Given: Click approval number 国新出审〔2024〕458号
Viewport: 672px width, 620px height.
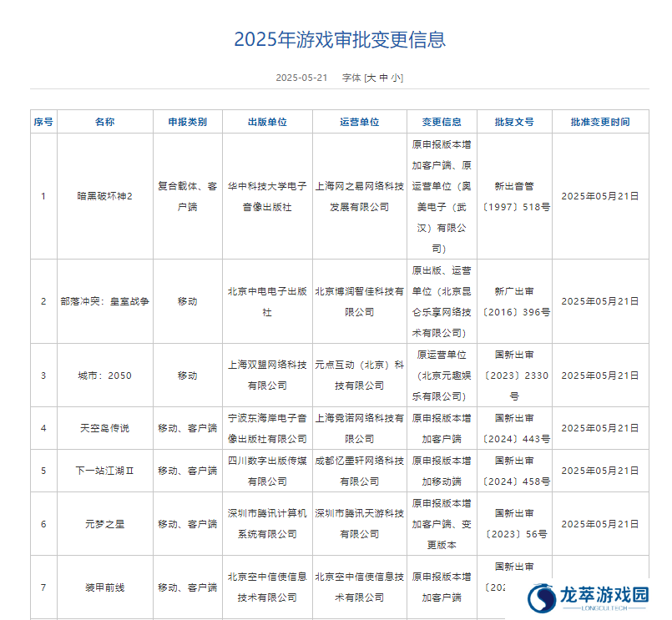Looking at the screenshot, I should coord(515,471).
